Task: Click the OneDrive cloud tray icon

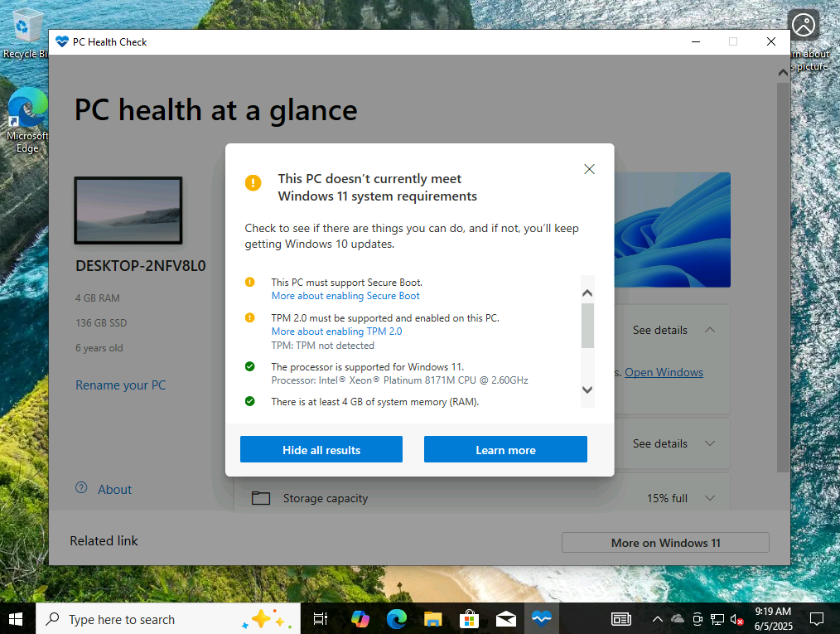Action: point(678,620)
